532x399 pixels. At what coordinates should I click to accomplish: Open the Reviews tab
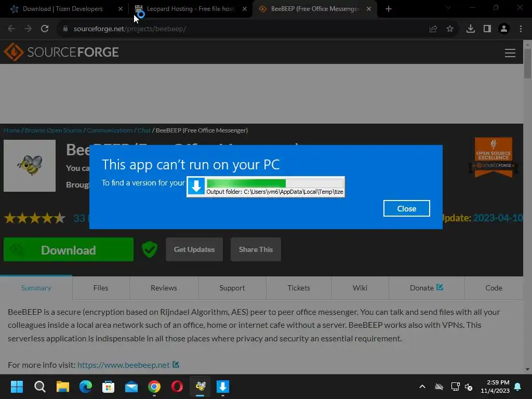pyautogui.click(x=164, y=288)
